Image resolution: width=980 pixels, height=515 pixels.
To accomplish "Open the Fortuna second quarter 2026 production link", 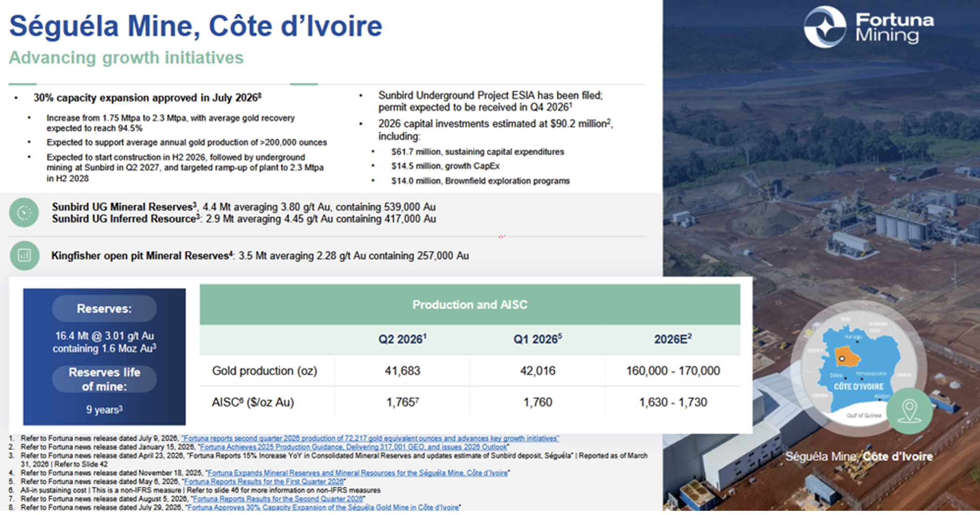I will 370,438.
